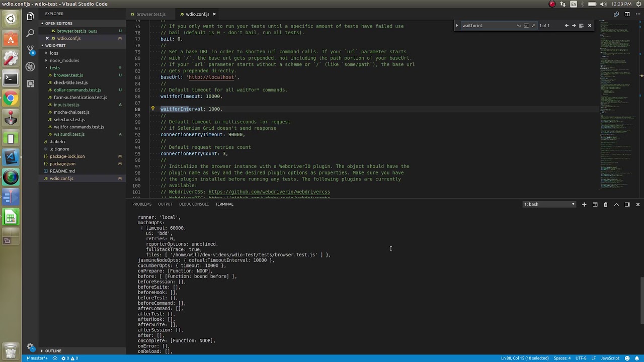The width and height of the screenshot is (644, 362).
Task: Click the terminal panel vertical scrollbar
Action: coord(641,300)
